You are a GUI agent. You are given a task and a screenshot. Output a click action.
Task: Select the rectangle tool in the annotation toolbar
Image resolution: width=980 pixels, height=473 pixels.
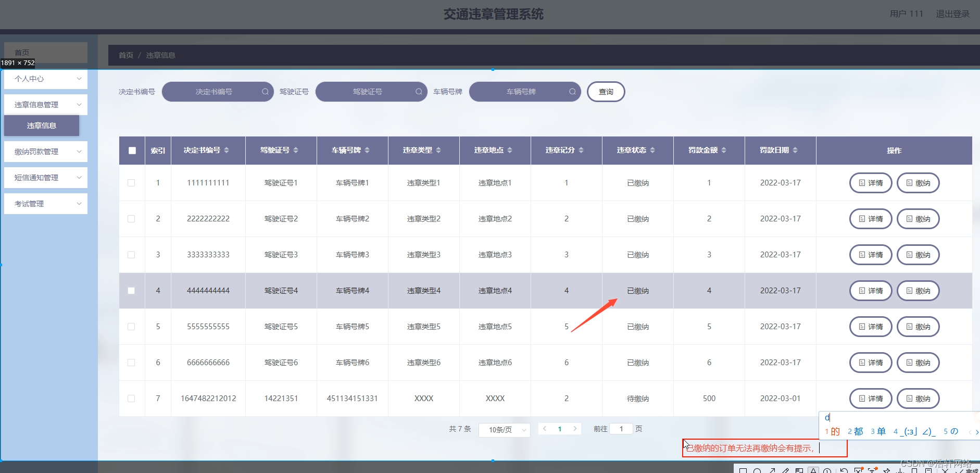pos(743,470)
